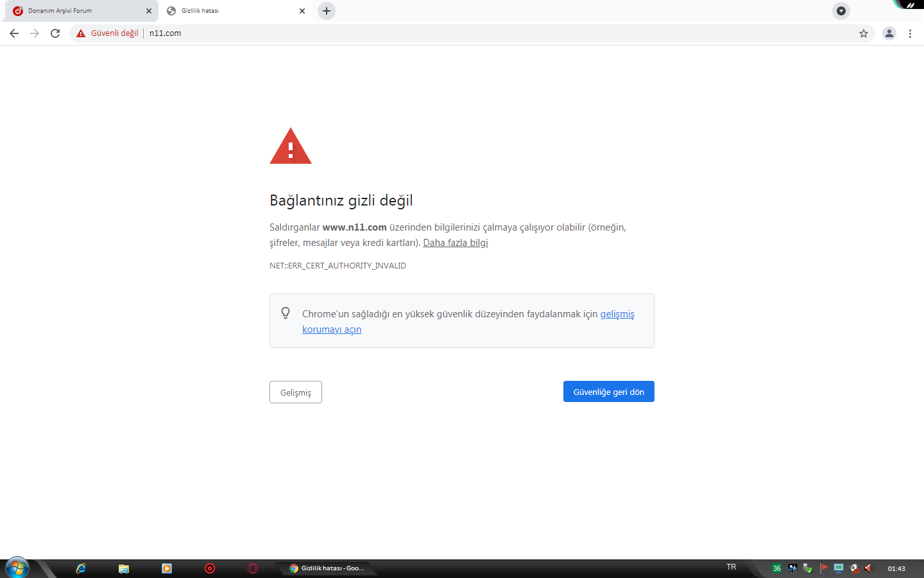Open the Chrome profile avatar menu
Viewport: 924px width, 578px height.
click(x=889, y=33)
